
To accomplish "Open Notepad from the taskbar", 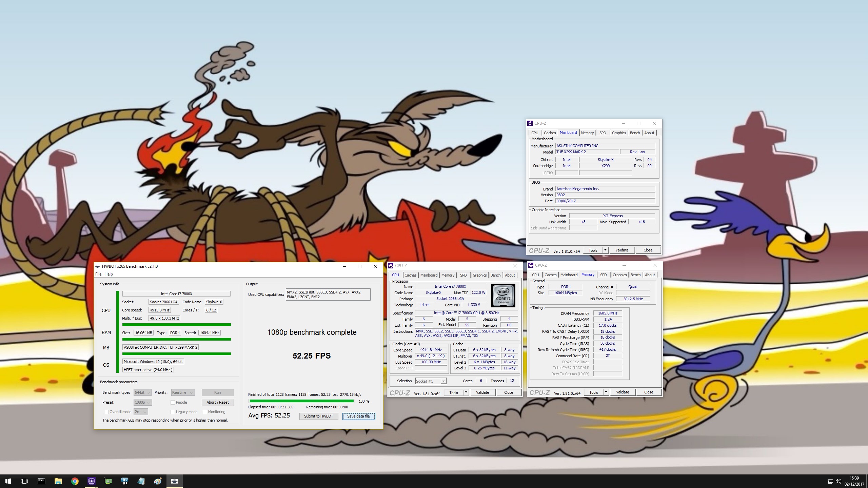I will [x=141, y=481].
